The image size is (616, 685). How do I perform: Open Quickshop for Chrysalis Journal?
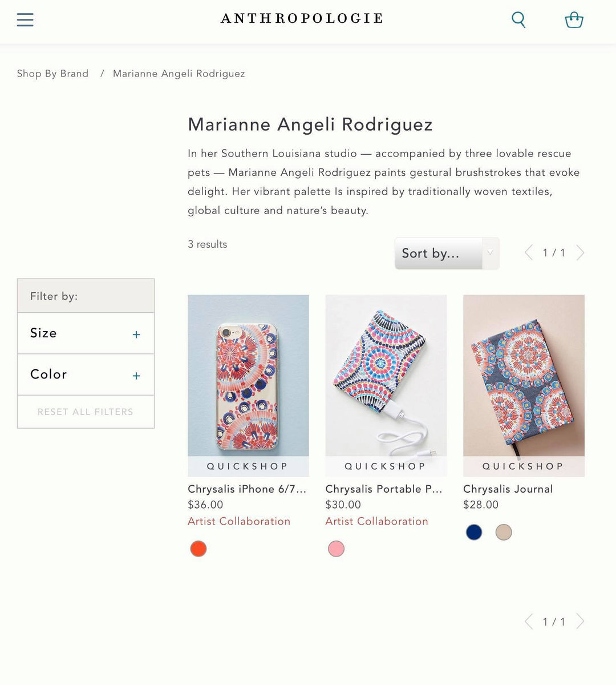click(524, 466)
